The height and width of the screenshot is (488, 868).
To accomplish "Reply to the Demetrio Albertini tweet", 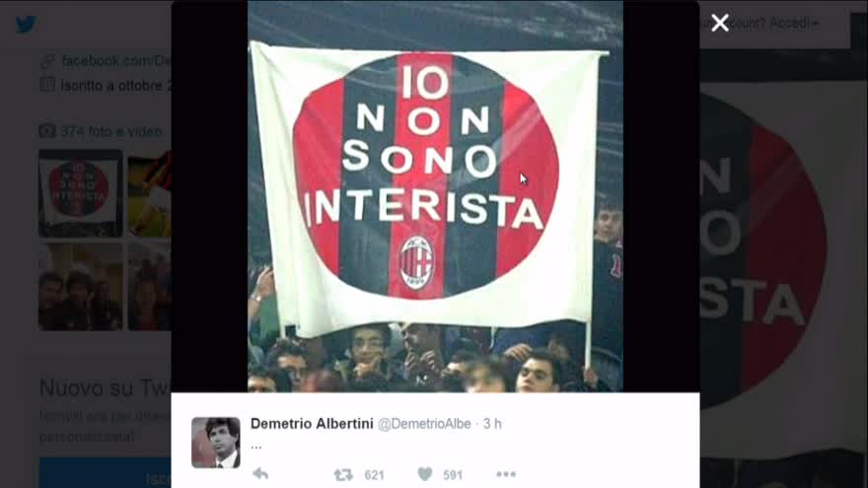I will tap(260, 473).
